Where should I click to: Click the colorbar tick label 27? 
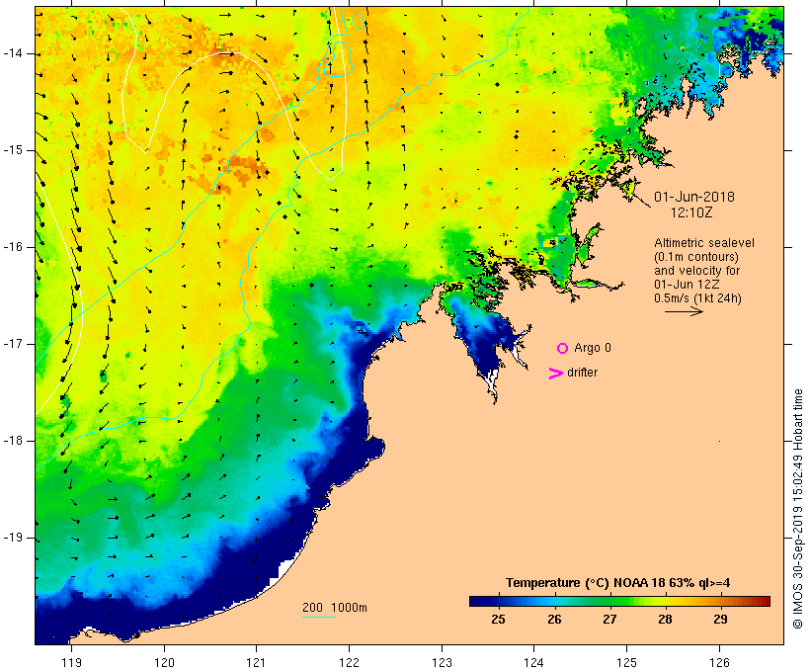point(609,620)
